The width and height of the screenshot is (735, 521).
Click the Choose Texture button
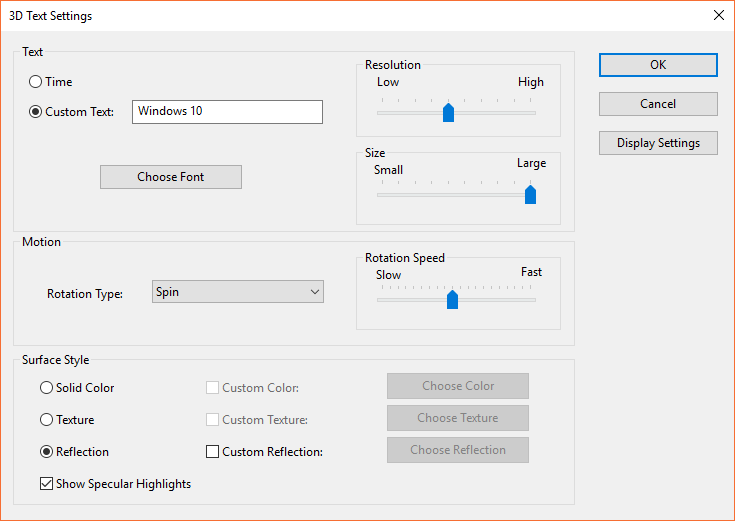coord(458,418)
